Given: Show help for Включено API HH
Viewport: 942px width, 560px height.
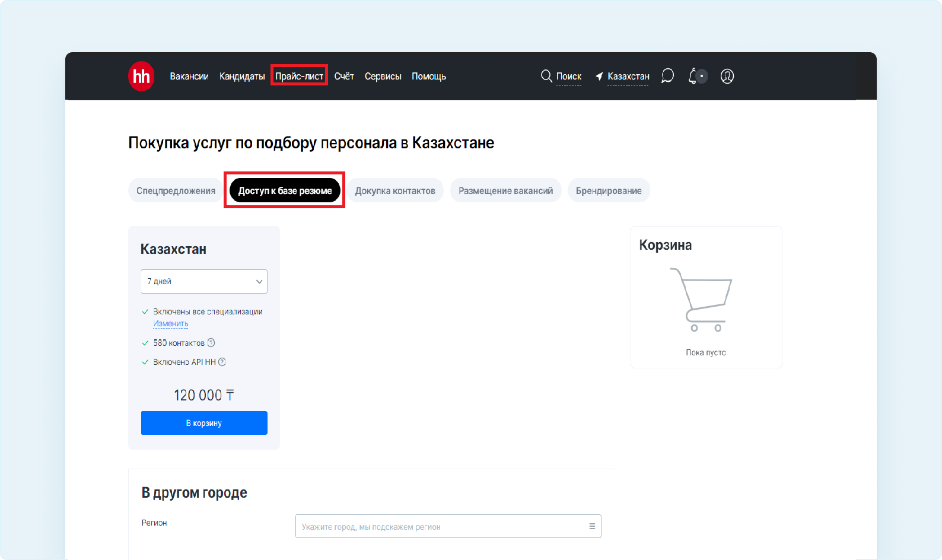Looking at the screenshot, I should point(222,362).
